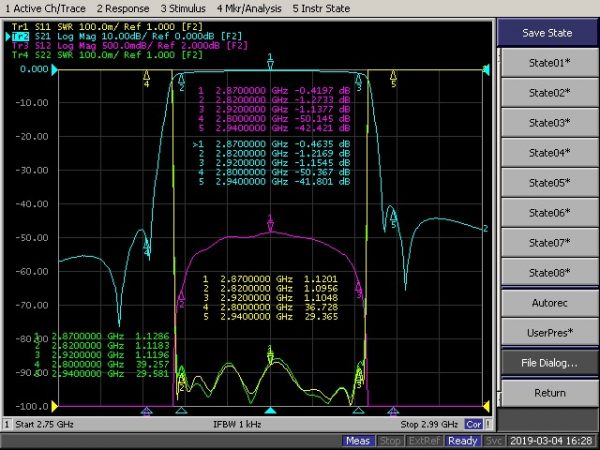Screen dimensions: 600x450
Task: Click the Return softkey
Action: [x=549, y=393]
